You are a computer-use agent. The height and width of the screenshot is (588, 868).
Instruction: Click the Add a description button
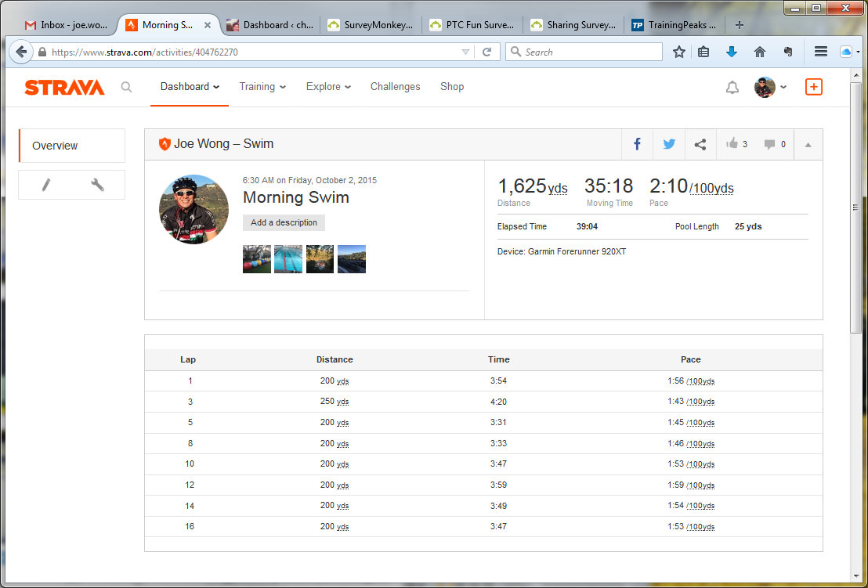click(x=284, y=222)
